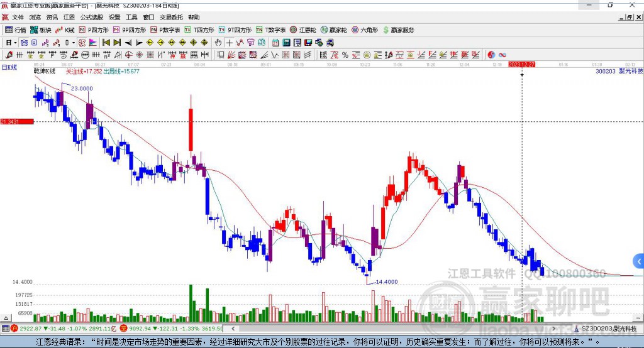The height and width of the screenshot is (348, 644).
Task: Launch the 江恩轮 Gann wheel
Action: pos(303,30)
